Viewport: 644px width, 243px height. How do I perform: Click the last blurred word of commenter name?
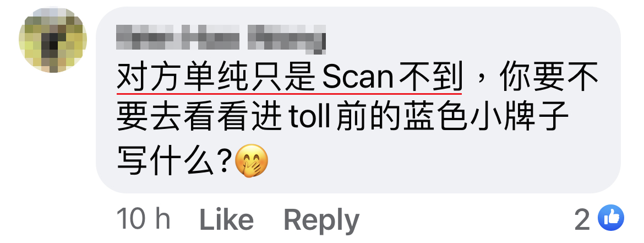287,39
